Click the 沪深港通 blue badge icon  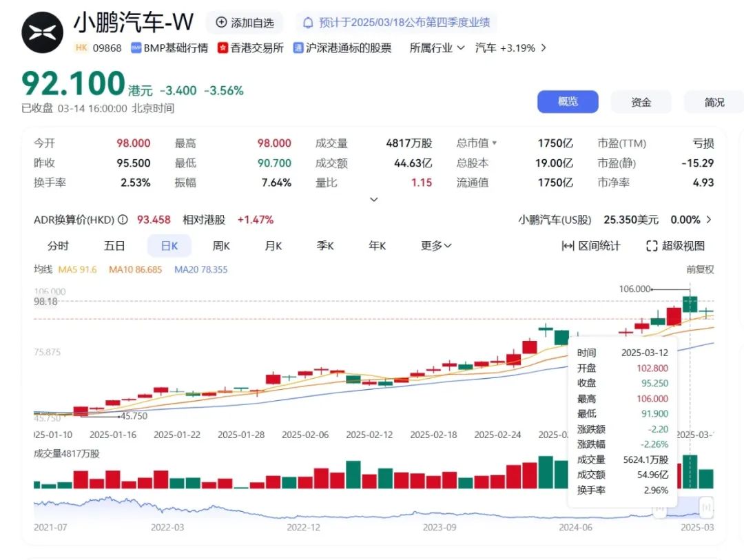298,48
